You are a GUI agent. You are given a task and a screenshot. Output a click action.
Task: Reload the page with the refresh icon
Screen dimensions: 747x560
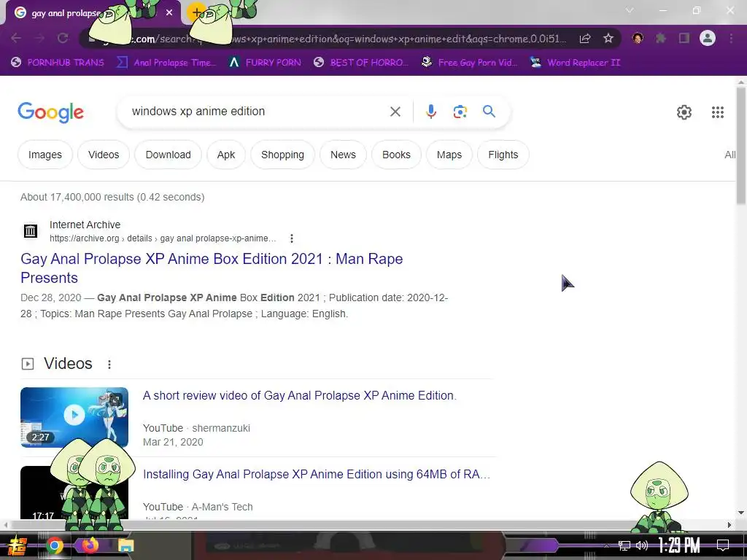(63, 39)
